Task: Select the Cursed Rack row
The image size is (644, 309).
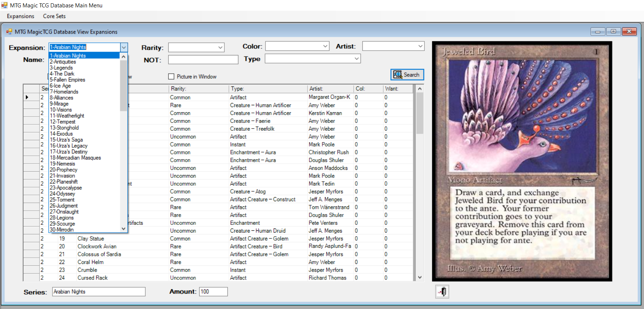Action: coord(218,278)
